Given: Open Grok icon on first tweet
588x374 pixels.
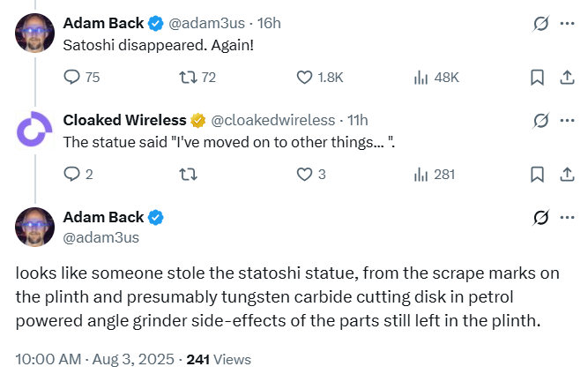Looking at the screenshot, I should 542,23.
